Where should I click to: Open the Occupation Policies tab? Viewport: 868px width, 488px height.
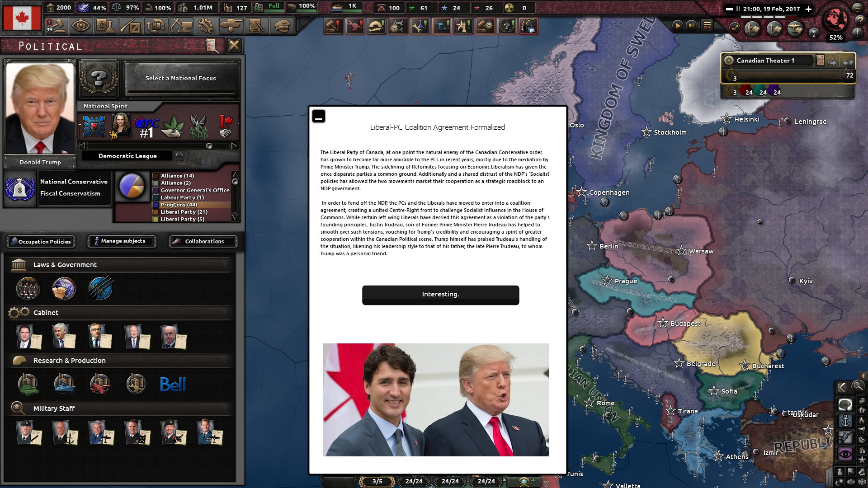point(41,241)
